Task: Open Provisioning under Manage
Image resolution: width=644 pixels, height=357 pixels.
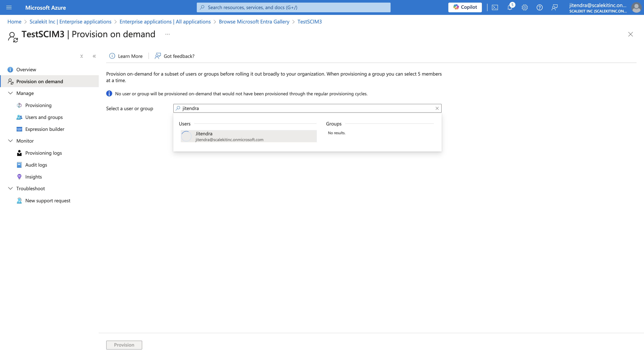Action: (38, 105)
